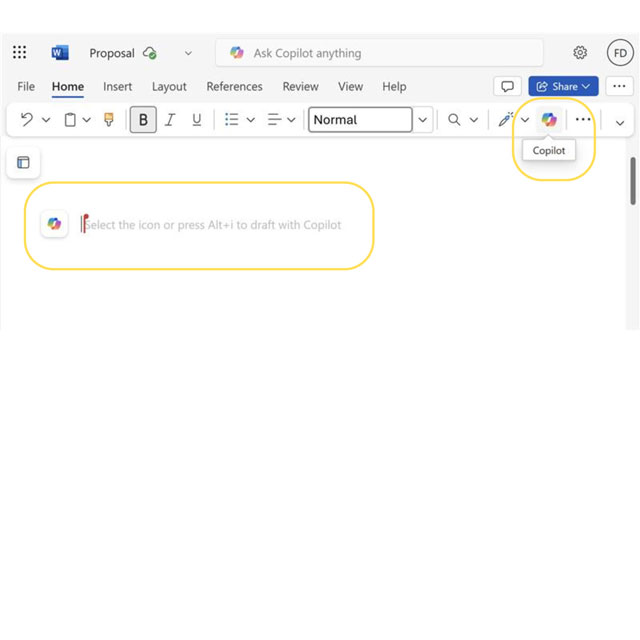Open the FD account profile

[620, 53]
